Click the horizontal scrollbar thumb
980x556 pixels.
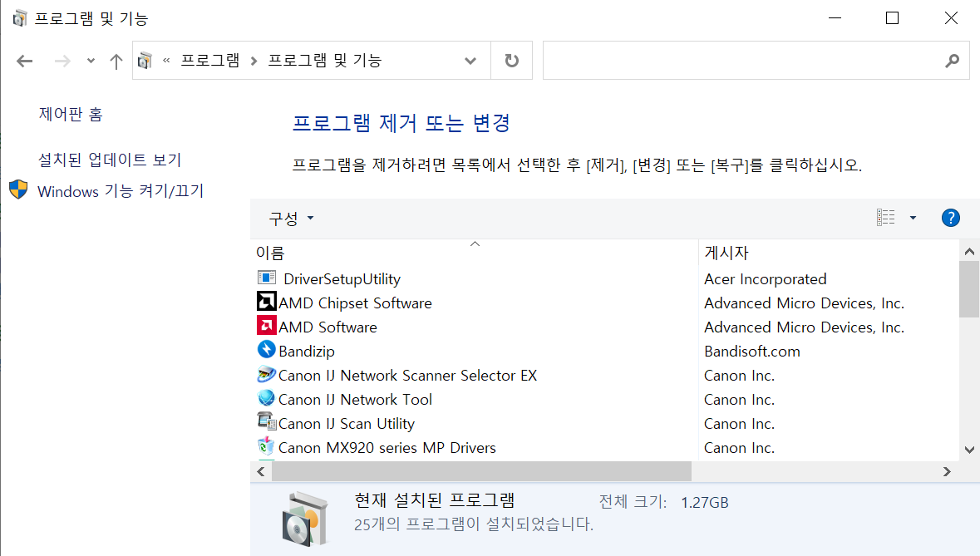482,472
